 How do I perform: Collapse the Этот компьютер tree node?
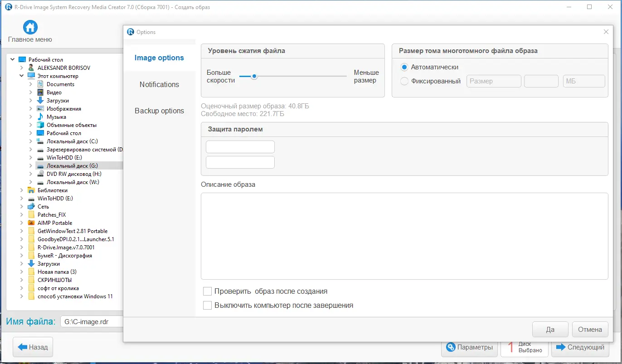tap(22, 76)
